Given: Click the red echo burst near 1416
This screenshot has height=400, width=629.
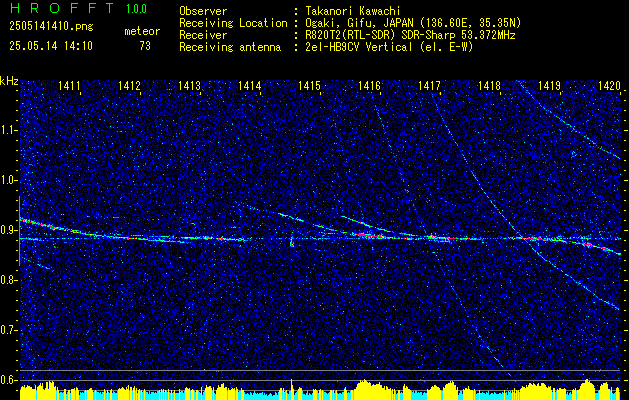Looking at the screenshot, I should [x=368, y=236].
